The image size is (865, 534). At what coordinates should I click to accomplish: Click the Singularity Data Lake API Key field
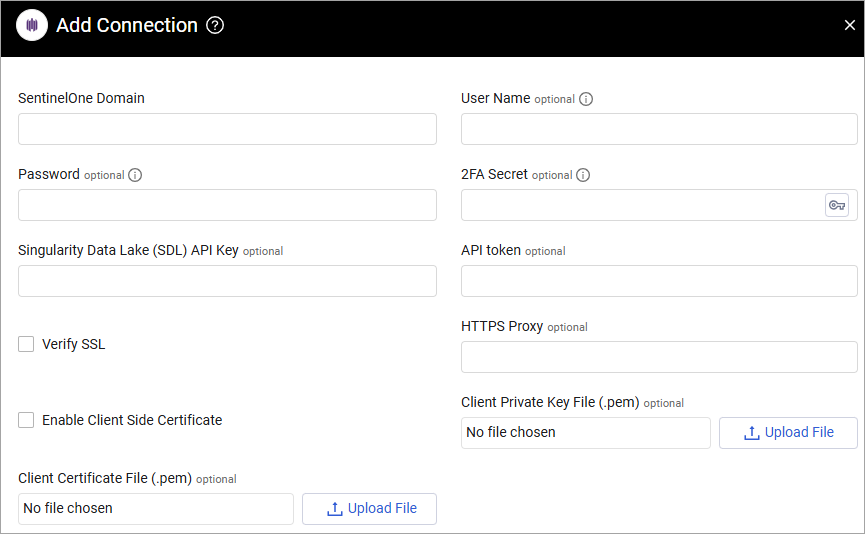(227, 281)
